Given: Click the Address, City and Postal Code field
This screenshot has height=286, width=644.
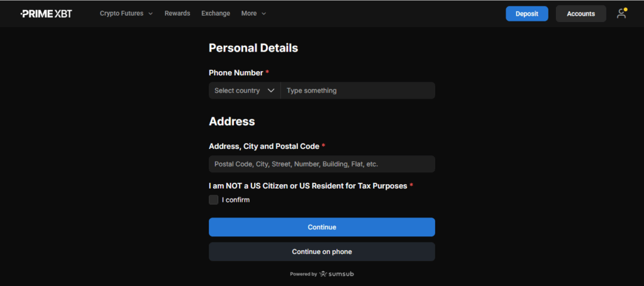Looking at the screenshot, I should click(x=322, y=164).
